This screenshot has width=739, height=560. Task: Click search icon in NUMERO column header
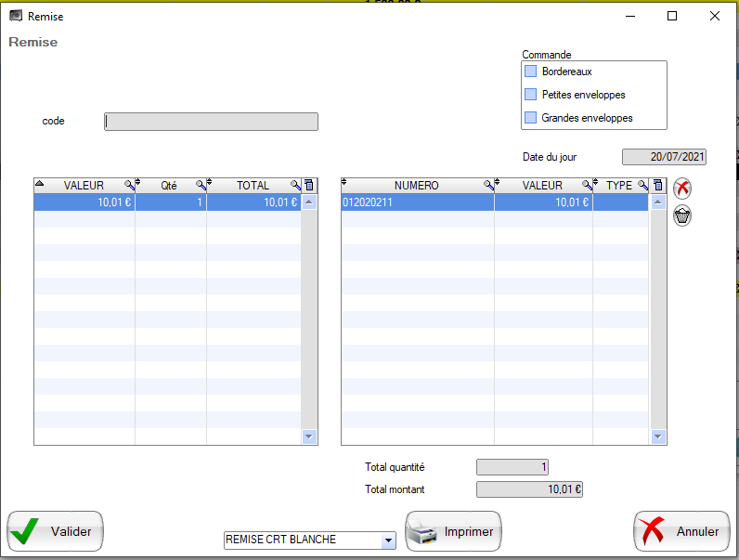488,186
